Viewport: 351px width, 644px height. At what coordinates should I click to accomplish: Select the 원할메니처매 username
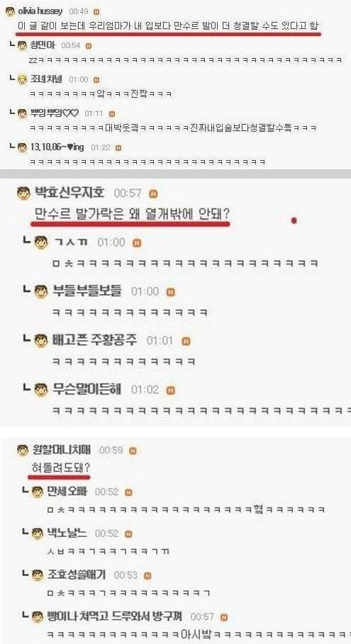pos(63,450)
